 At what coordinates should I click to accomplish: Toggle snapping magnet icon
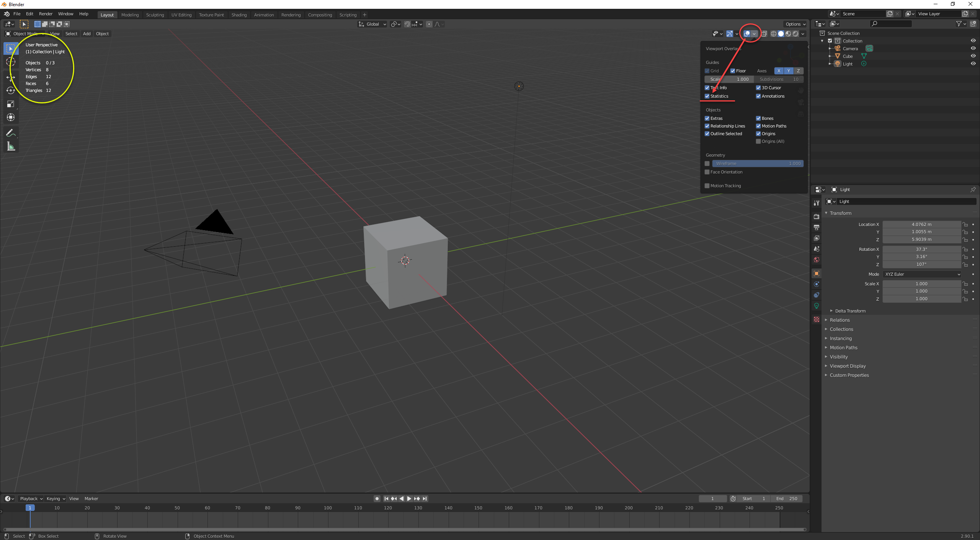click(x=407, y=24)
